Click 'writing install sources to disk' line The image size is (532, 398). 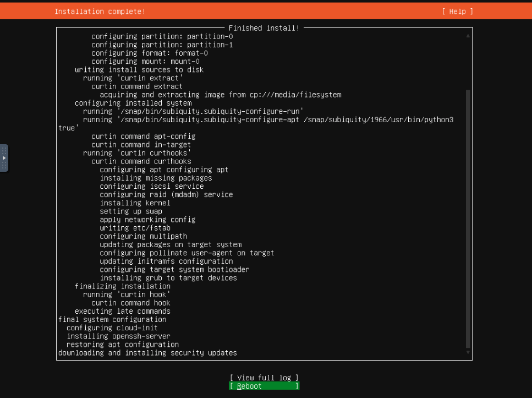tap(139, 69)
